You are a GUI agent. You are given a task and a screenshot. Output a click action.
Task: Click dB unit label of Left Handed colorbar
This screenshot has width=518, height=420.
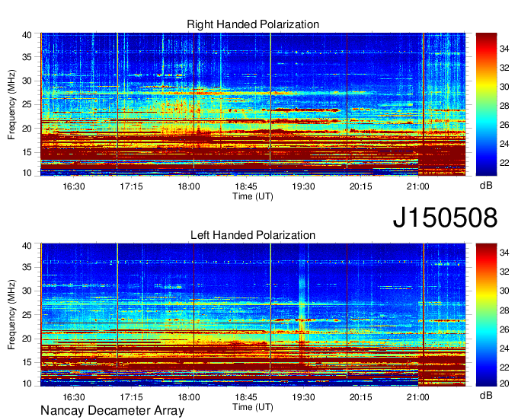(x=486, y=395)
